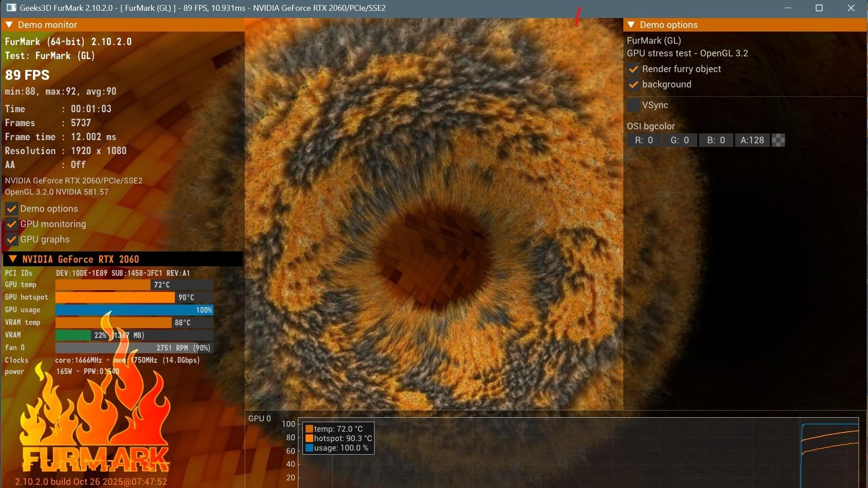Click the G: 0 color field
Viewport: 868px width, 488px height.
coord(680,140)
